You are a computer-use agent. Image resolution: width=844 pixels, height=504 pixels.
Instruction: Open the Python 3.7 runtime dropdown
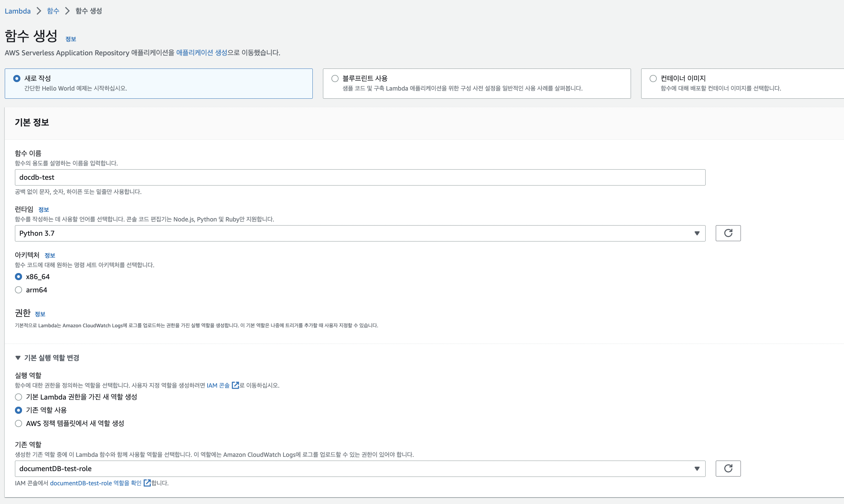click(x=360, y=233)
